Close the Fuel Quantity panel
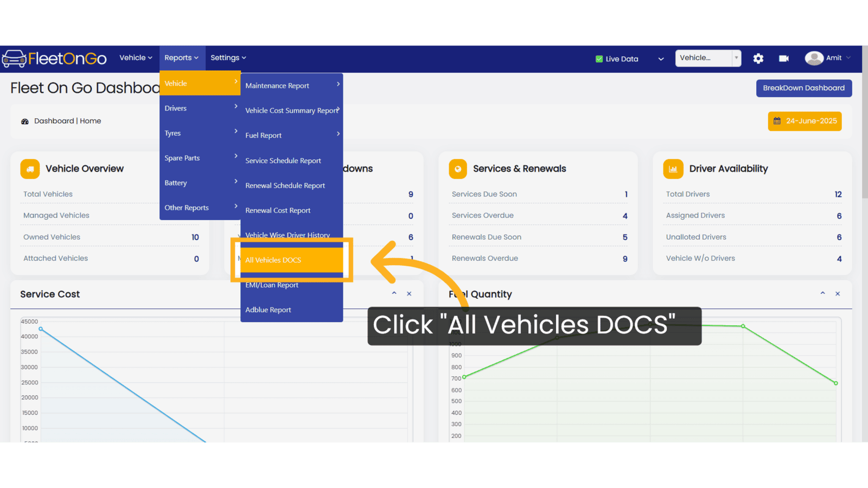This screenshot has width=868, height=488. (838, 294)
